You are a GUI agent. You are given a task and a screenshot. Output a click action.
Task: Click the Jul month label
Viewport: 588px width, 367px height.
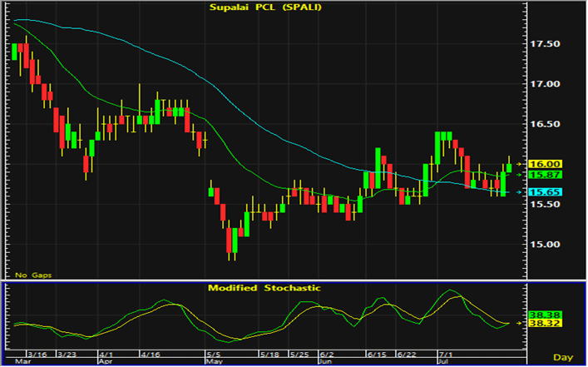[x=443, y=361]
